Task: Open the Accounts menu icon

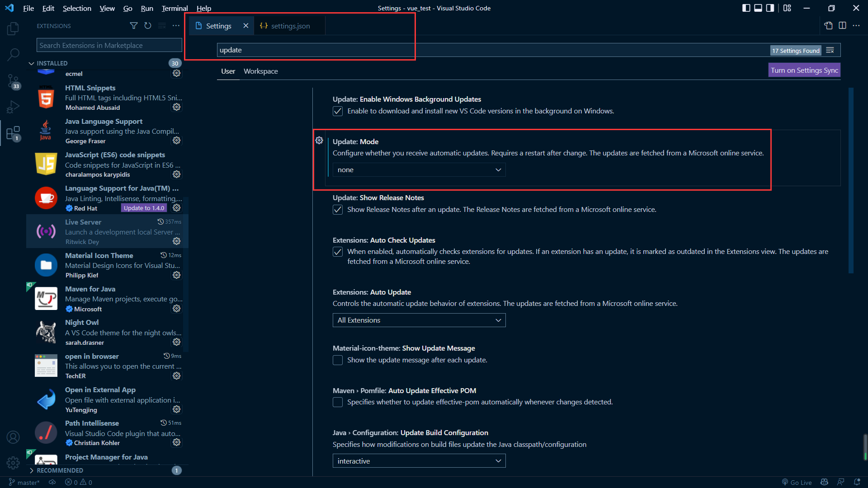Action: pyautogui.click(x=13, y=437)
